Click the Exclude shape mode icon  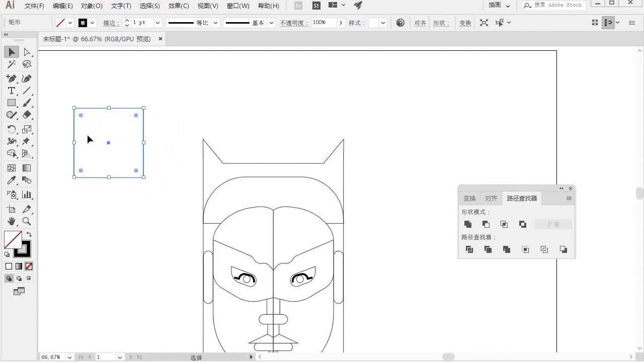(523, 224)
